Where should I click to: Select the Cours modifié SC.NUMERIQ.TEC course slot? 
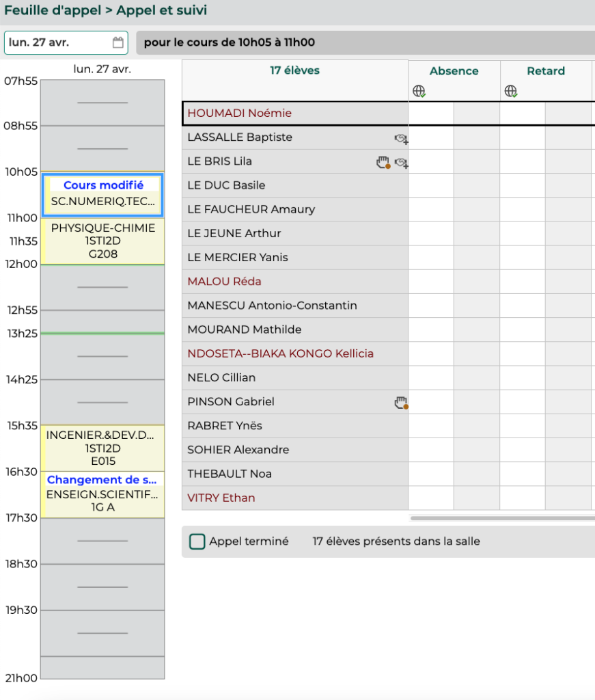[x=103, y=194]
